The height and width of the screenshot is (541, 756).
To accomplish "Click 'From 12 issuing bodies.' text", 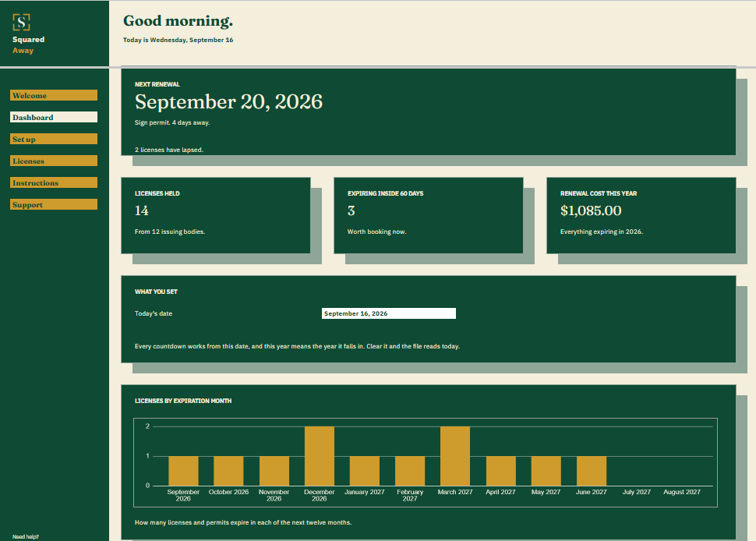I will pyautogui.click(x=170, y=232).
